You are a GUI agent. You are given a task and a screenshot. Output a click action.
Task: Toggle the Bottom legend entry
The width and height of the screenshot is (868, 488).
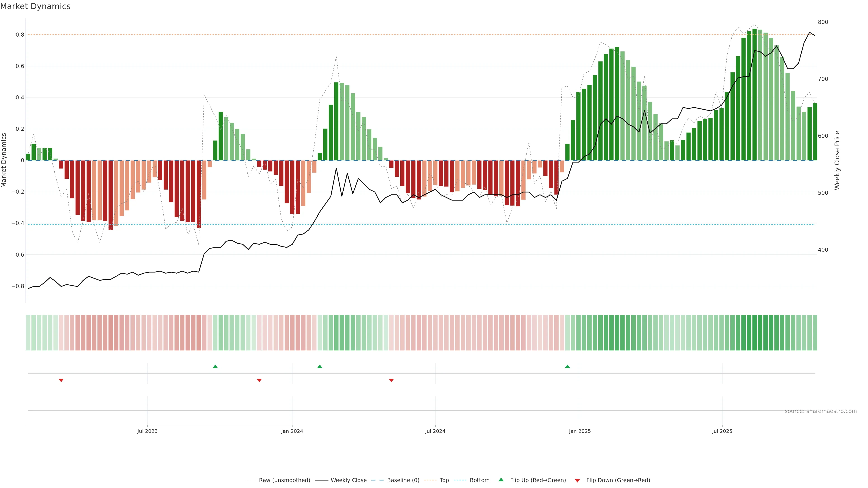pyautogui.click(x=479, y=480)
